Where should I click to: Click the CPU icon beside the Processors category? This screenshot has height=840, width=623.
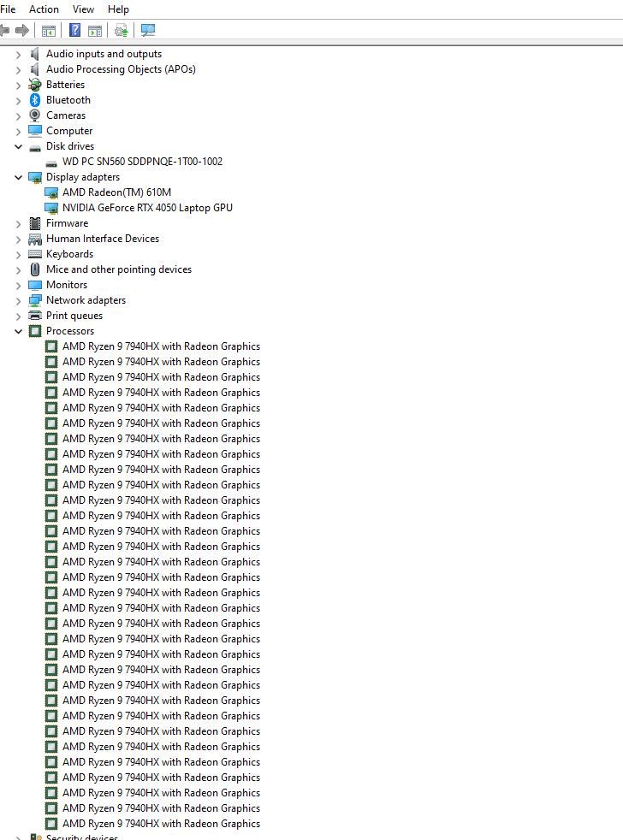[x=35, y=331]
